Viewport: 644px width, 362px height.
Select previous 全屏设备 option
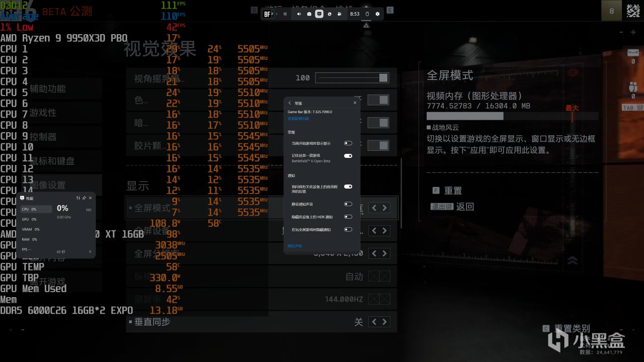pos(374,231)
